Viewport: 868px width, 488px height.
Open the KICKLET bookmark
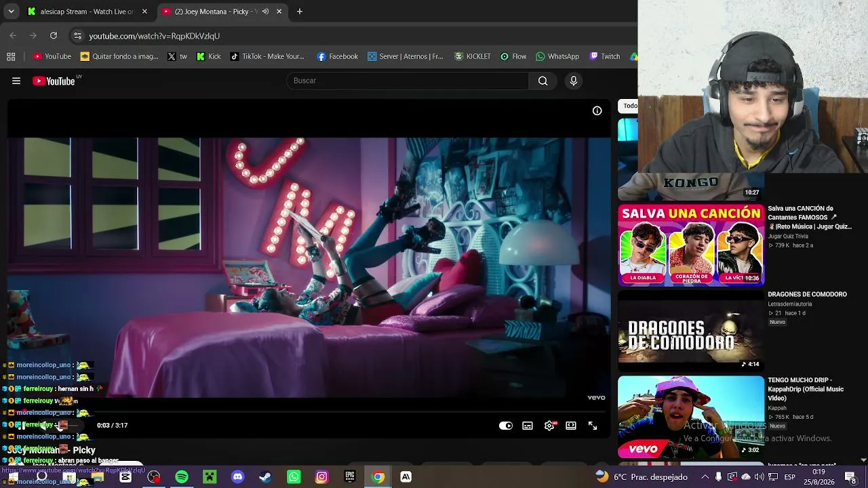point(473,57)
